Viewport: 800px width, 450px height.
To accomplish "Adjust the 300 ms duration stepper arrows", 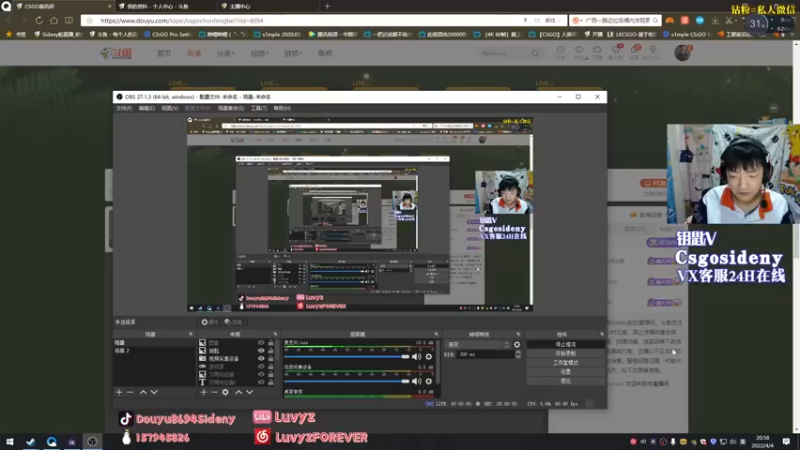I will (x=518, y=354).
